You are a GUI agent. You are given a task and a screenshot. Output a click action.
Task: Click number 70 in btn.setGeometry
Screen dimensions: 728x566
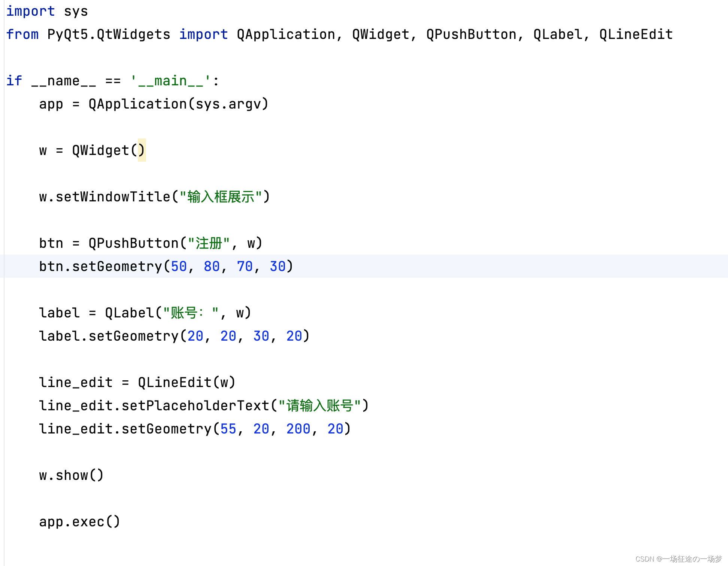pyautogui.click(x=245, y=267)
